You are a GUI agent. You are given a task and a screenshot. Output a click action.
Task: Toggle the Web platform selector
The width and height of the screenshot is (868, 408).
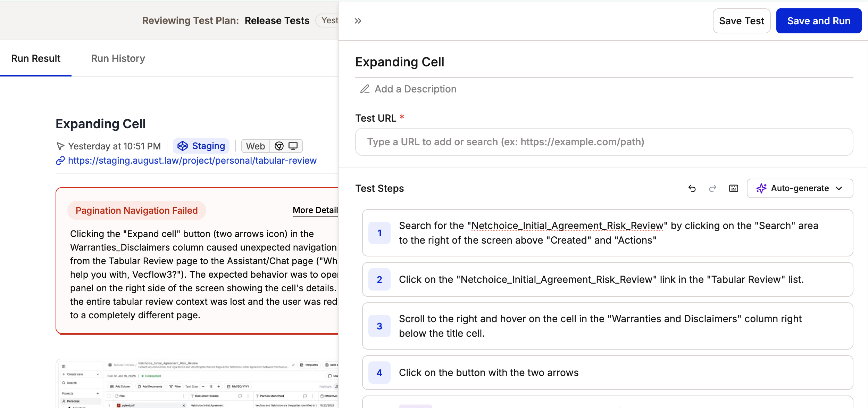pyautogui.click(x=255, y=146)
